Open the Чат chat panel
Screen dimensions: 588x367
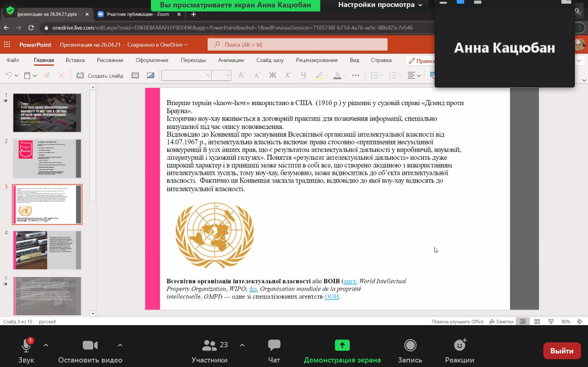pos(274,350)
